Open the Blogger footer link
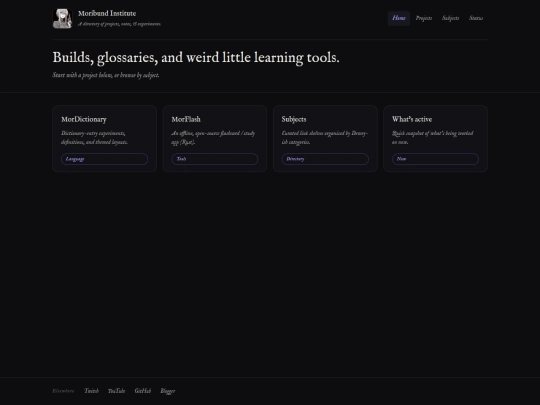 (x=168, y=391)
